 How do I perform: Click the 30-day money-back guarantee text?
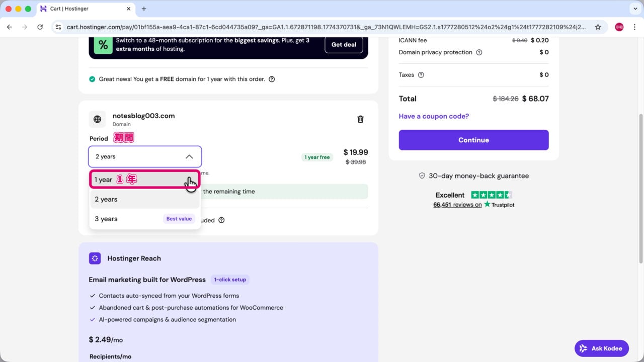point(478,176)
